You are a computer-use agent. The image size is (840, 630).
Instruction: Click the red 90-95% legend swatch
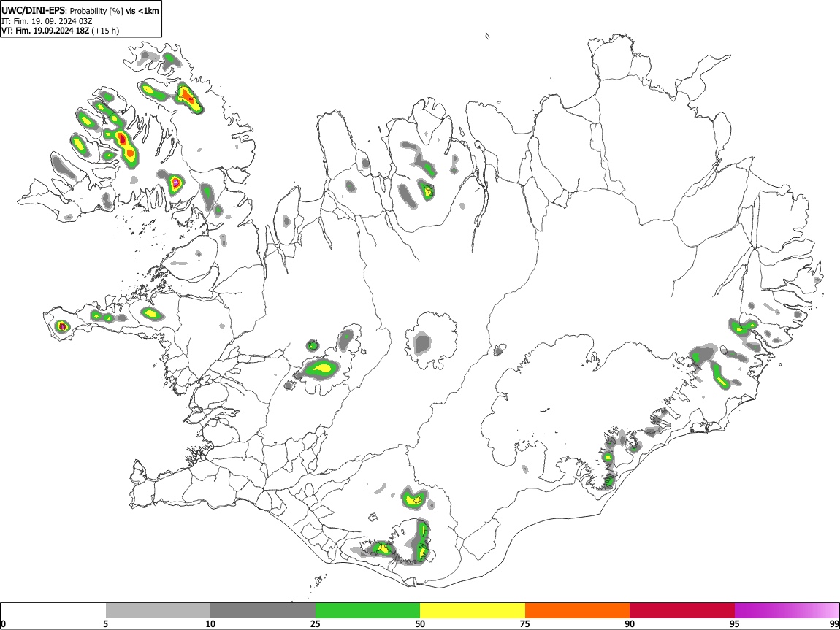(682, 610)
